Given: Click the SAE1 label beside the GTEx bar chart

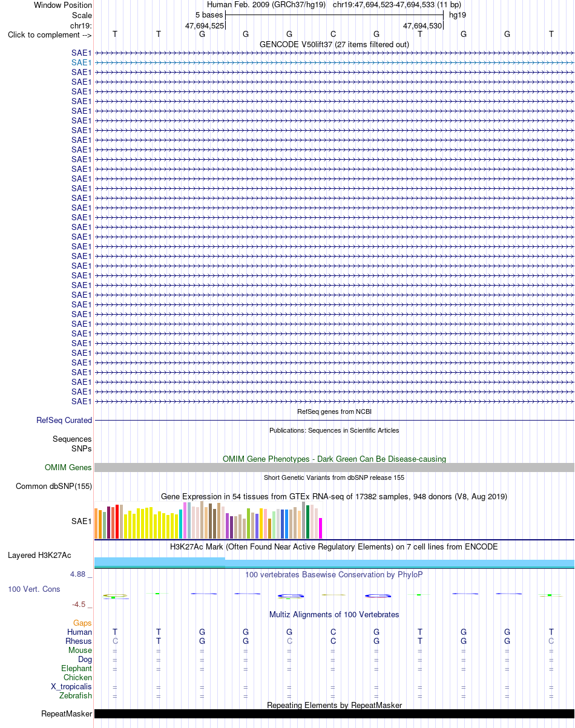Looking at the screenshot, I should tap(82, 520).
